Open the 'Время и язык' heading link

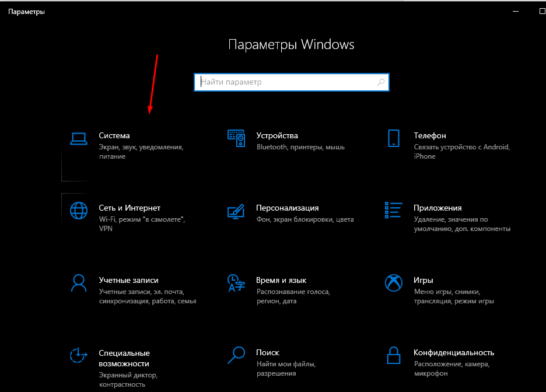tap(281, 280)
